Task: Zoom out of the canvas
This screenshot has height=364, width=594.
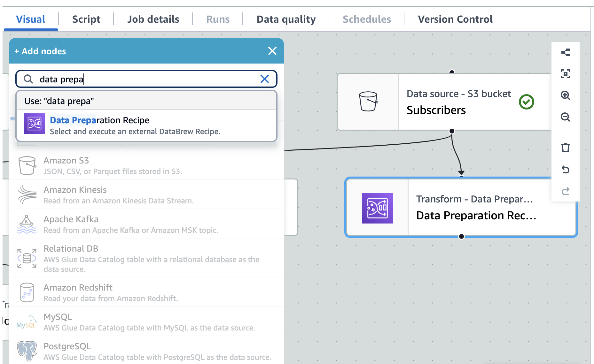Action: click(x=565, y=117)
